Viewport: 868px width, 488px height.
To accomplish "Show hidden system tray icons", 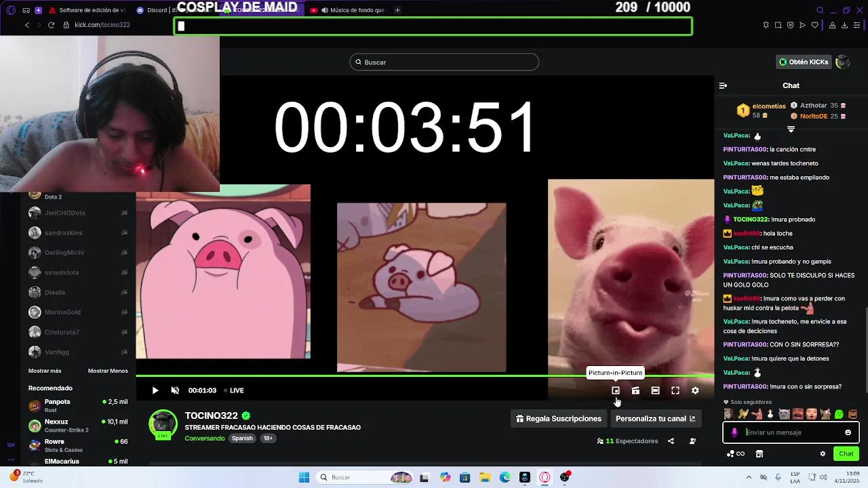I will point(749,477).
